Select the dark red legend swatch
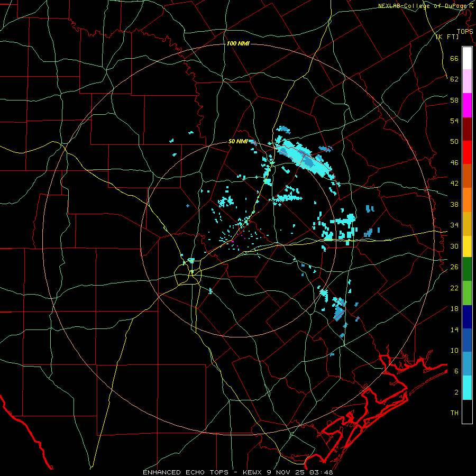 tap(467, 129)
